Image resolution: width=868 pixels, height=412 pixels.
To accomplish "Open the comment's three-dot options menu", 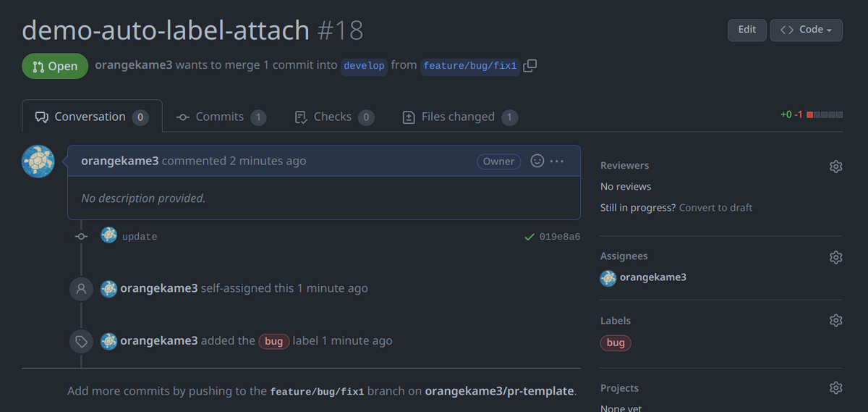I will pos(557,161).
